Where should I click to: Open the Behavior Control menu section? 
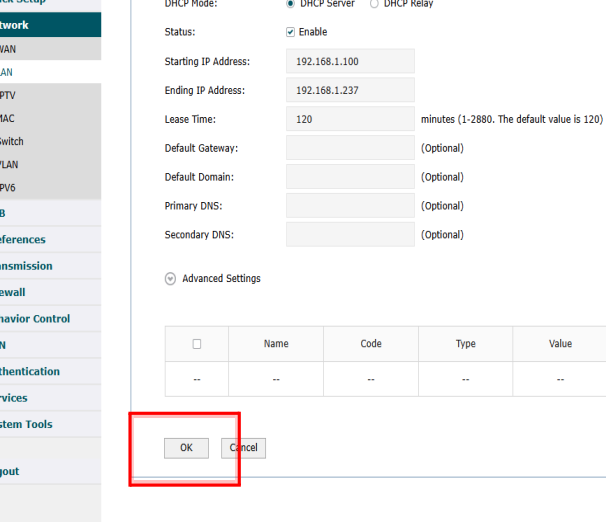pyautogui.click(x=50, y=319)
